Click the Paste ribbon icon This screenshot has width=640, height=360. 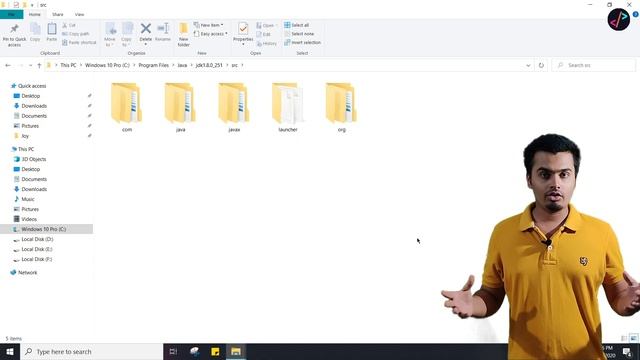coord(52,32)
